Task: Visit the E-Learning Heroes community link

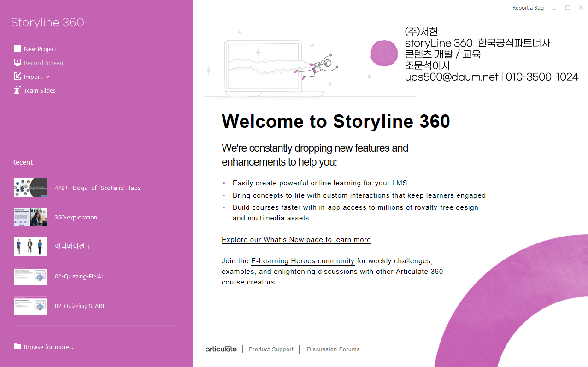Action: (303, 261)
